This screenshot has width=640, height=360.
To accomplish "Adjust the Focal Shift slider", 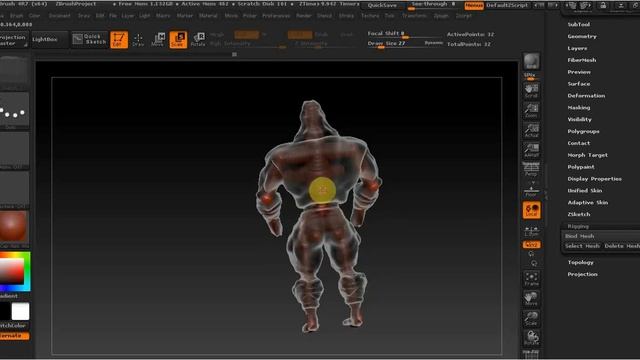I will pyautogui.click(x=404, y=34).
